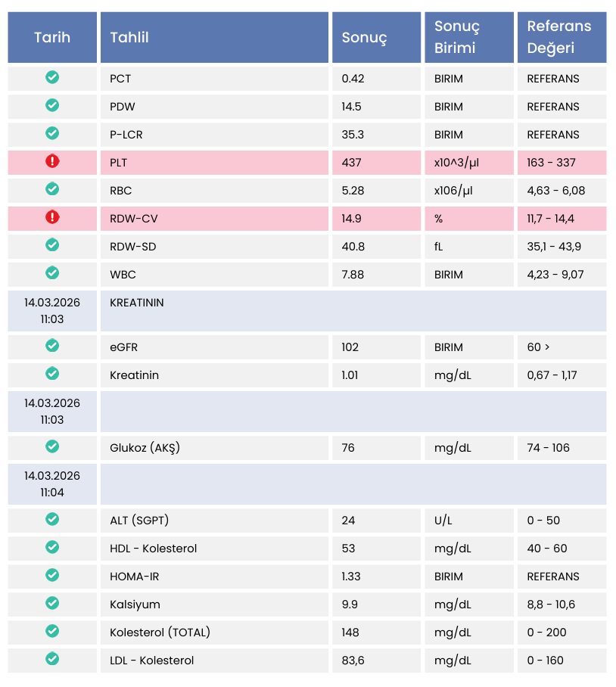Click green check icon for ALT (SGPT)

coord(52,519)
